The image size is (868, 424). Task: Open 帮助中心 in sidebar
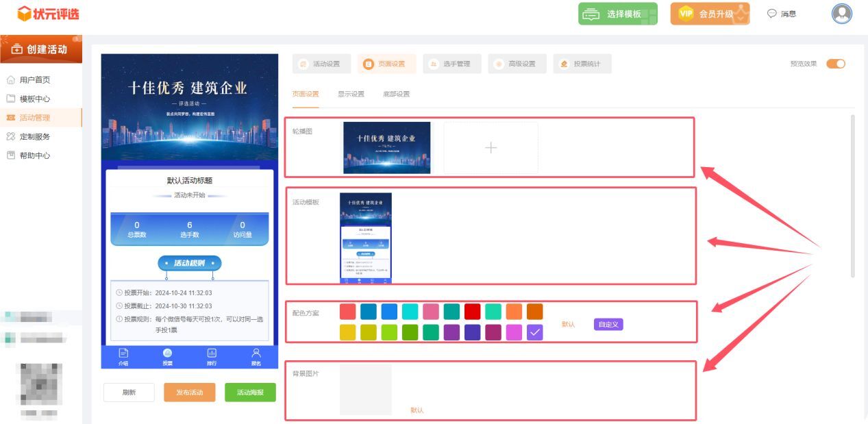point(35,155)
